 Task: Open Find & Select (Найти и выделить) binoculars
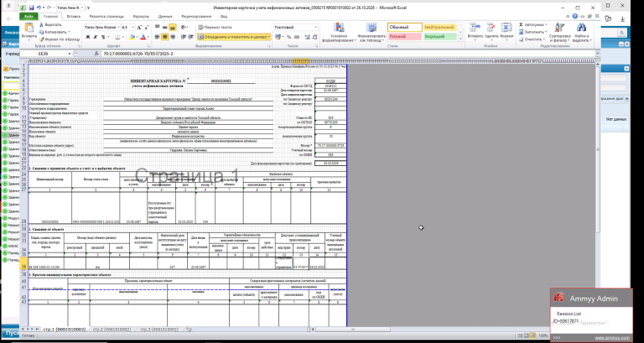(x=581, y=33)
